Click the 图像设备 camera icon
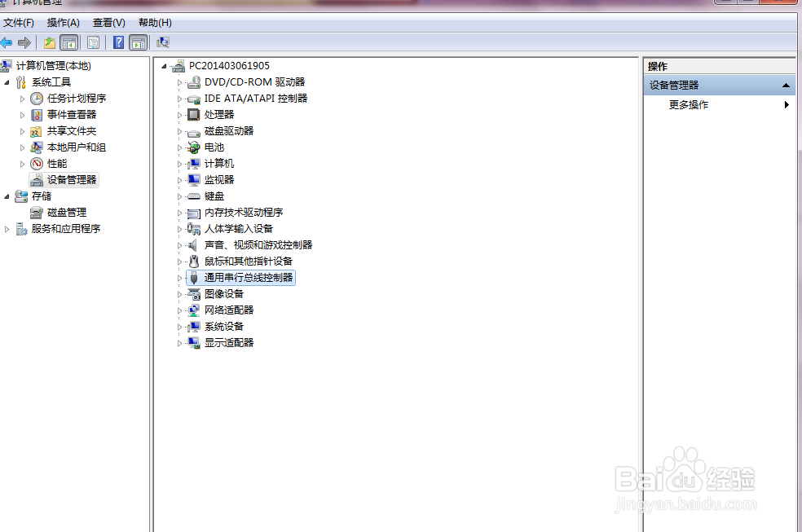Image resolution: width=802 pixels, height=532 pixels. pos(193,294)
